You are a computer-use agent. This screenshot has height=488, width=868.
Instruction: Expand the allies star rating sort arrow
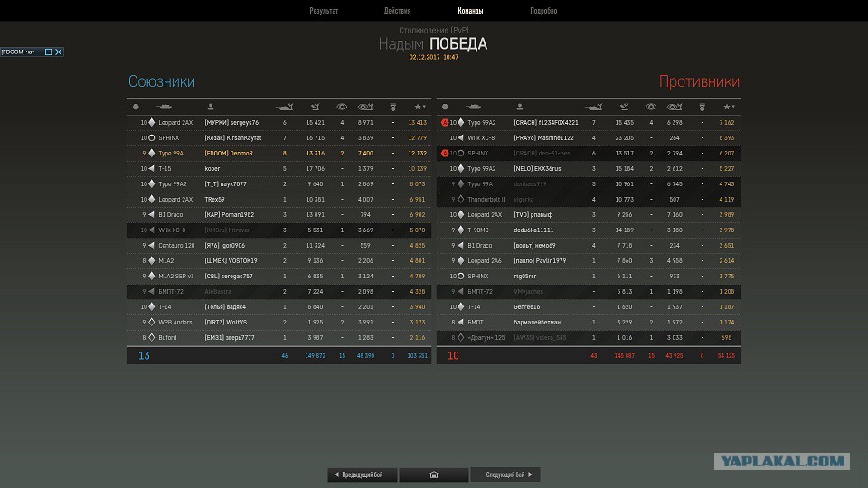point(424,107)
